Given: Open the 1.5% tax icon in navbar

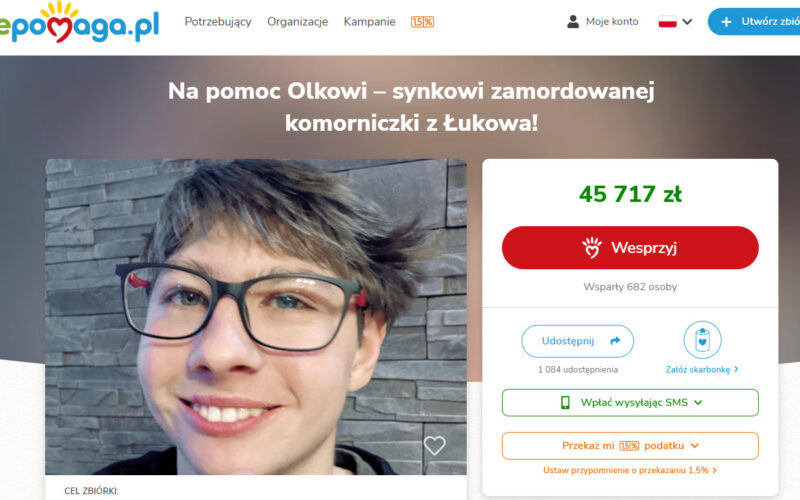Looking at the screenshot, I should coord(422,22).
